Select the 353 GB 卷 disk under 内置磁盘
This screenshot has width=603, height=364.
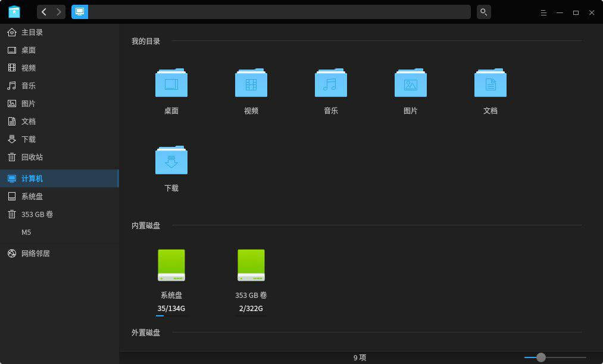tap(251, 282)
